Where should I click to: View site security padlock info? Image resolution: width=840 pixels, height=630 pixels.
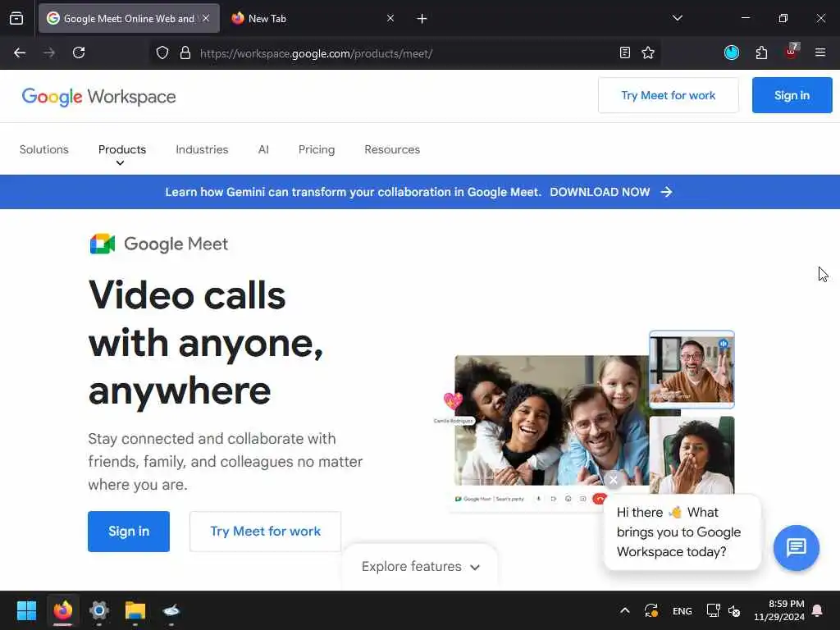(185, 52)
